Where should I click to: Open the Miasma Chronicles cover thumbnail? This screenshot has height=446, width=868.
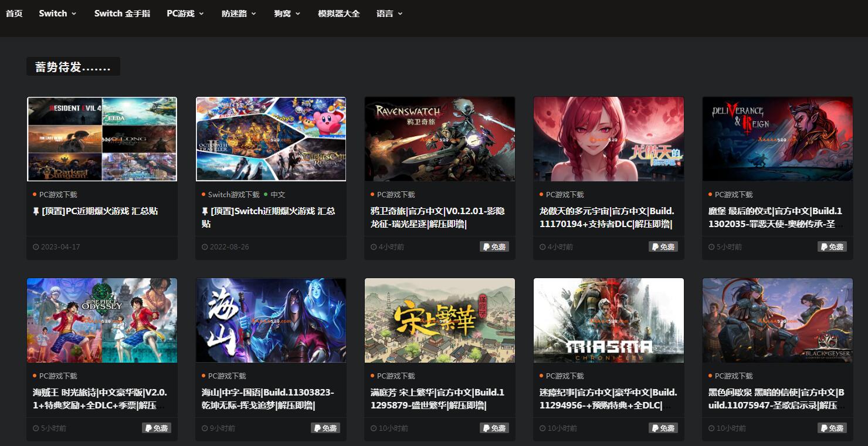[x=609, y=320]
